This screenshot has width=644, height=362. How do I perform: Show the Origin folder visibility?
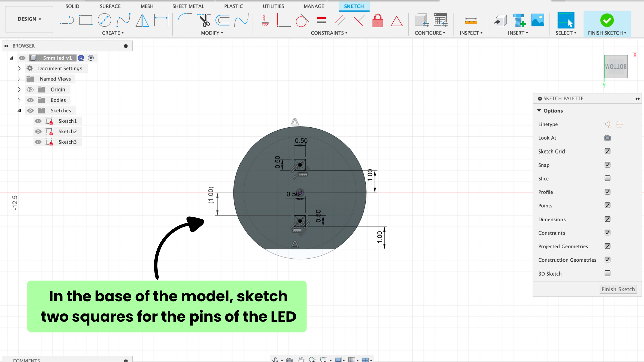[30, 89]
